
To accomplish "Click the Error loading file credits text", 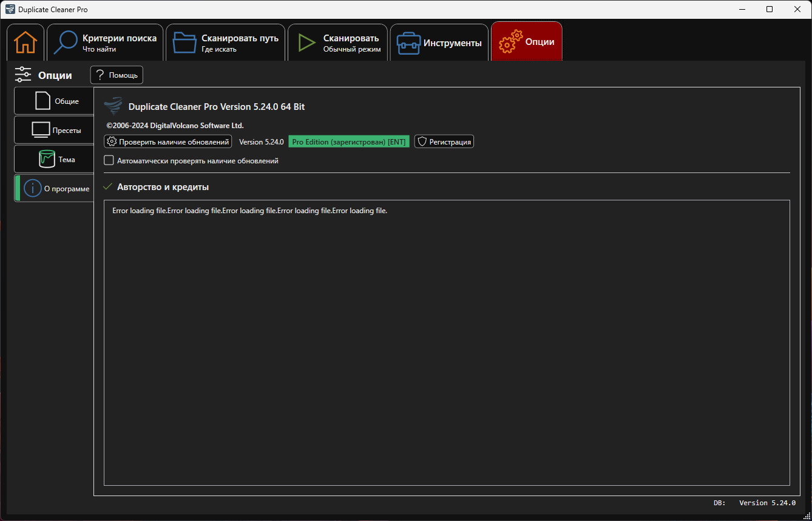I will [250, 211].
